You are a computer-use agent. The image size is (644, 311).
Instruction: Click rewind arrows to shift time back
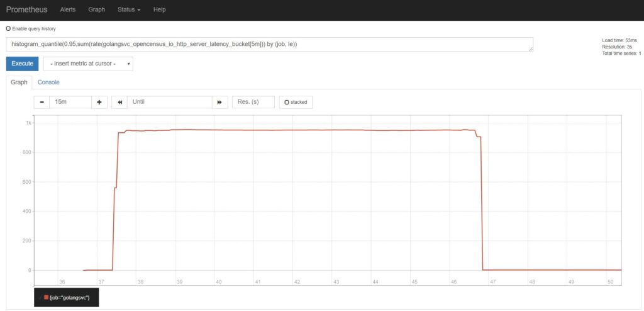pos(119,102)
